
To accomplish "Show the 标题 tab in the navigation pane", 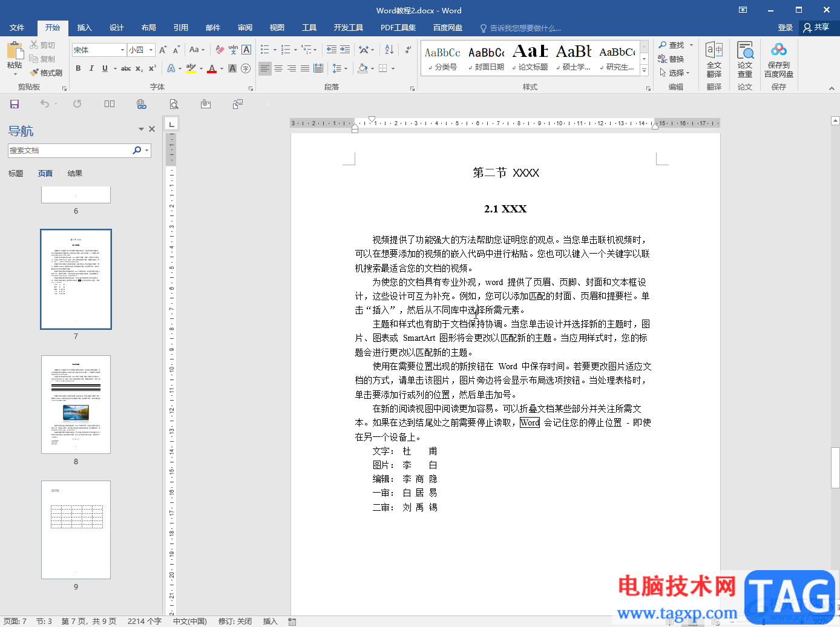I will (16, 174).
